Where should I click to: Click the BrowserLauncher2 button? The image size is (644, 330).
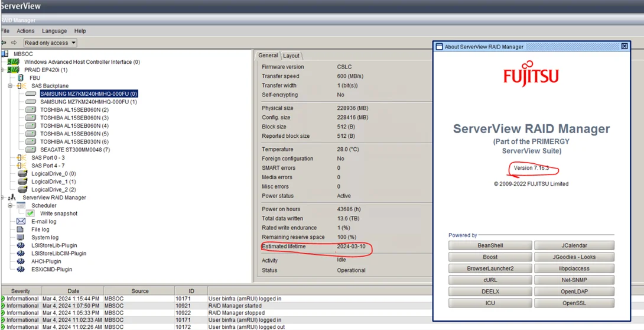point(490,268)
